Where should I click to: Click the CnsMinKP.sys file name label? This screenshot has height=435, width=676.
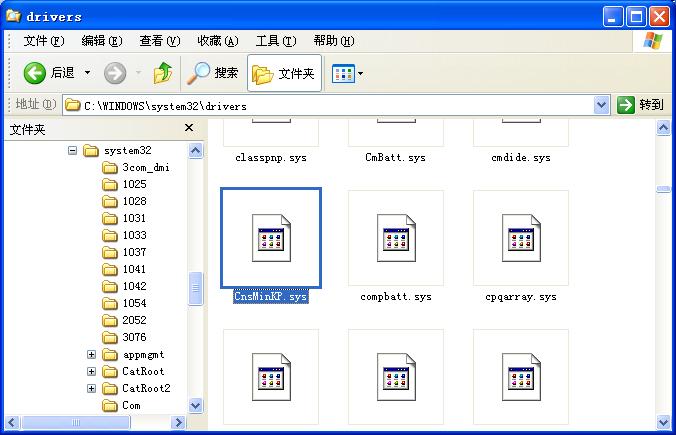click(x=271, y=297)
